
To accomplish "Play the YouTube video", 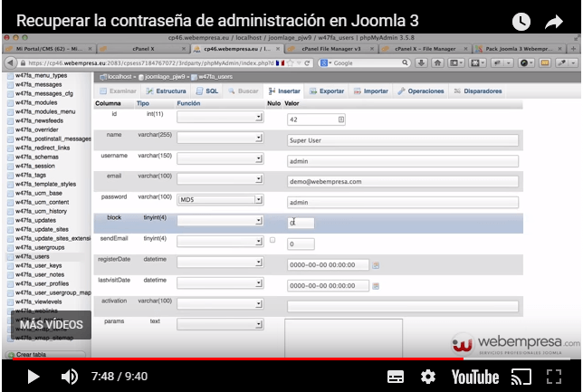I will coord(33,377).
